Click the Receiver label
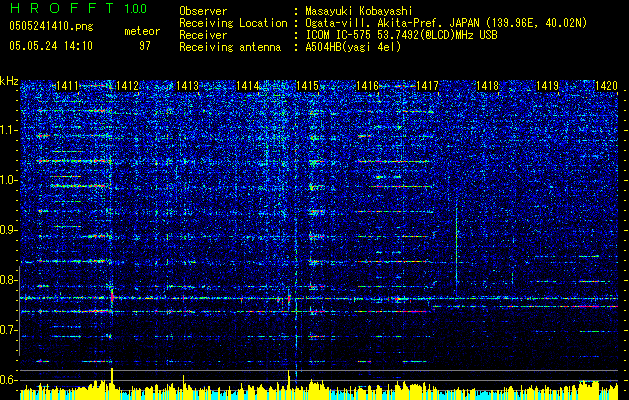The width and height of the screenshot is (629, 400). [203, 35]
